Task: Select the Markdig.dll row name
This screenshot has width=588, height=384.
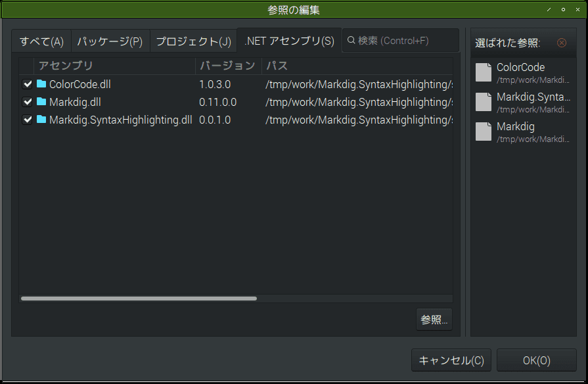Action: pyautogui.click(x=75, y=102)
